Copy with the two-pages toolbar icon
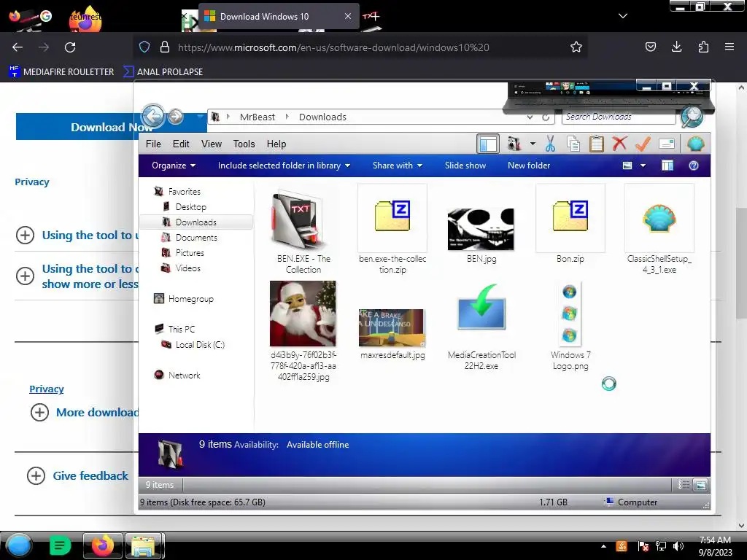747x560 pixels. (x=573, y=144)
